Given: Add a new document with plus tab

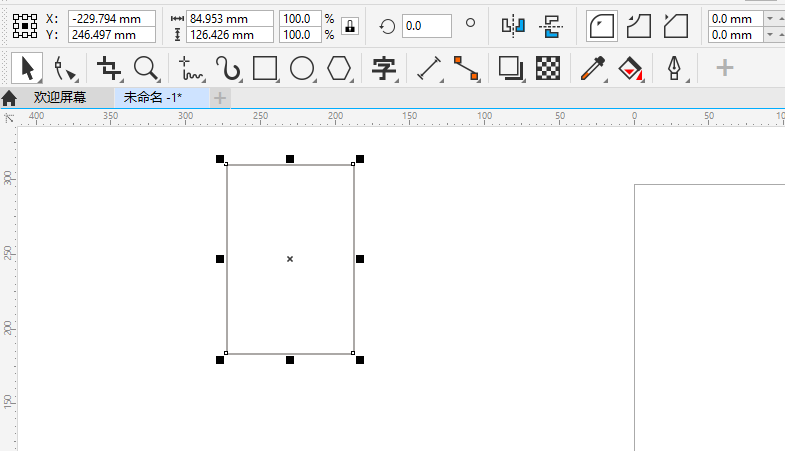Looking at the screenshot, I should click(x=220, y=98).
